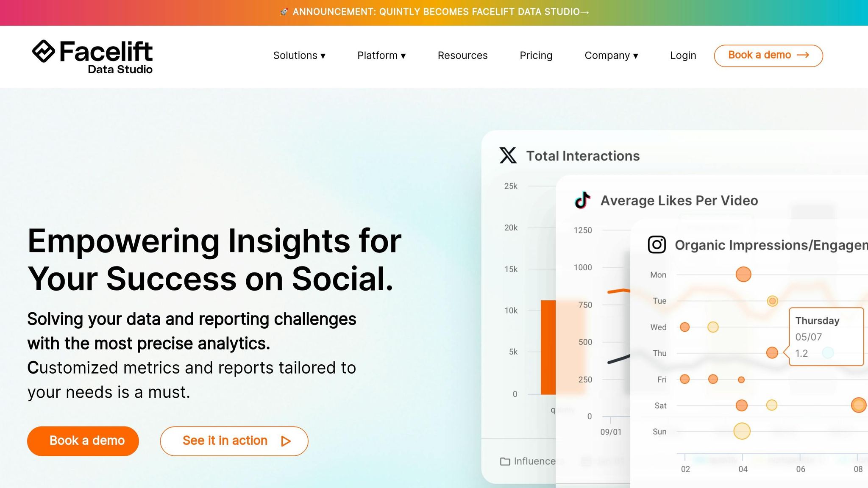Image resolution: width=868 pixels, height=488 pixels.
Task: Click the X (Twitter) logo on Total Interactions chart
Action: click(507, 155)
